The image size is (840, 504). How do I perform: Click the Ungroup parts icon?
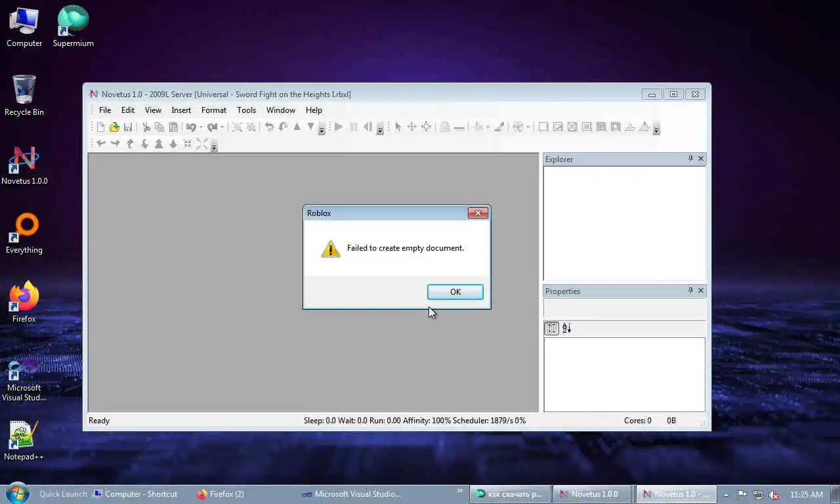pyautogui.click(x=251, y=127)
